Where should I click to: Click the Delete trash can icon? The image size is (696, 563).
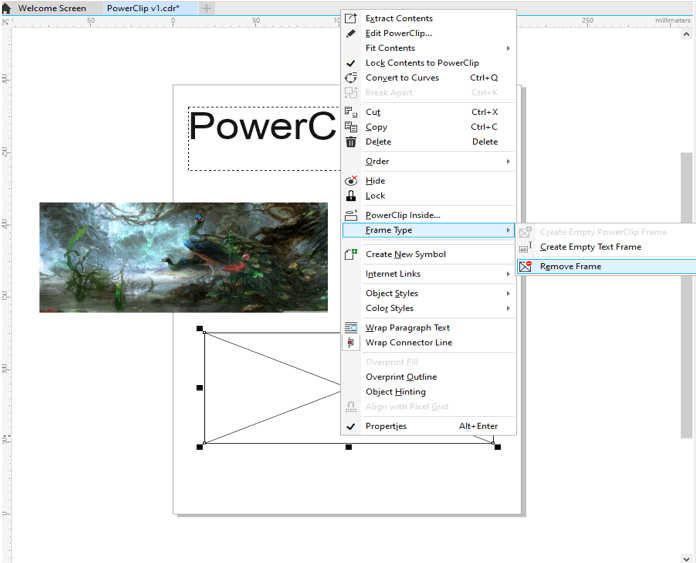click(x=351, y=142)
